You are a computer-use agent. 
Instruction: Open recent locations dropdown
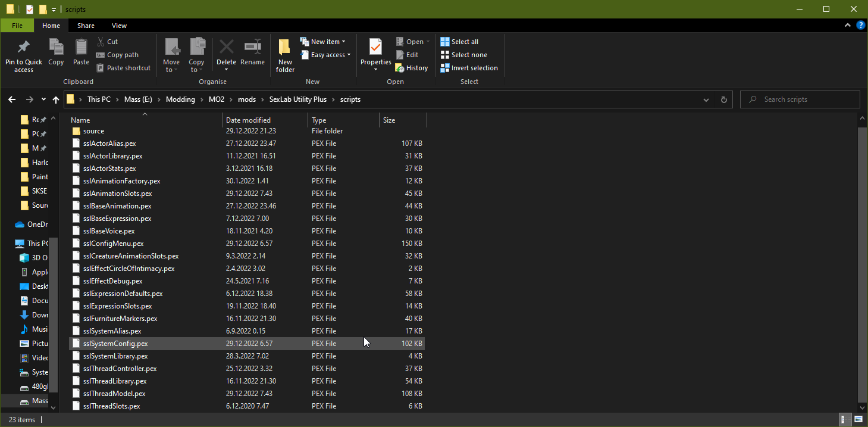tap(43, 99)
